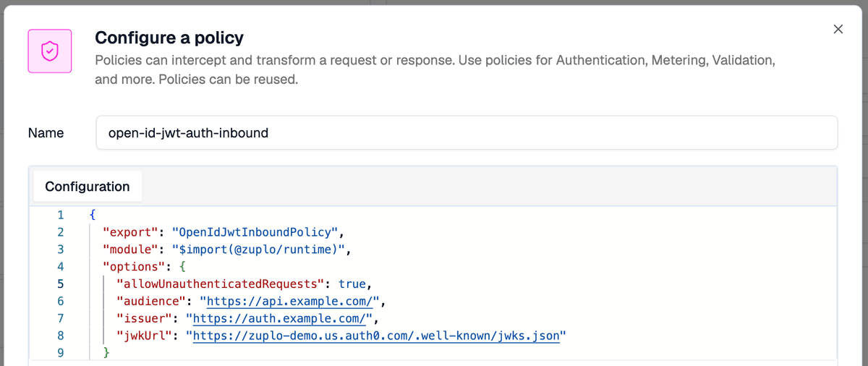Click the "OpenIdJwtInboundPolicy" value
The height and width of the screenshot is (366, 868).
[x=254, y=233]
